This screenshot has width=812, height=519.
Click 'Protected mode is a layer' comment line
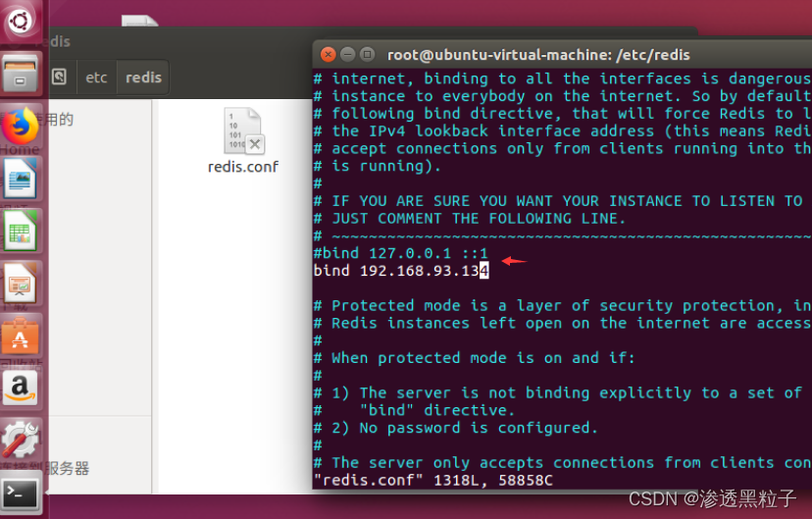point(562,305)
